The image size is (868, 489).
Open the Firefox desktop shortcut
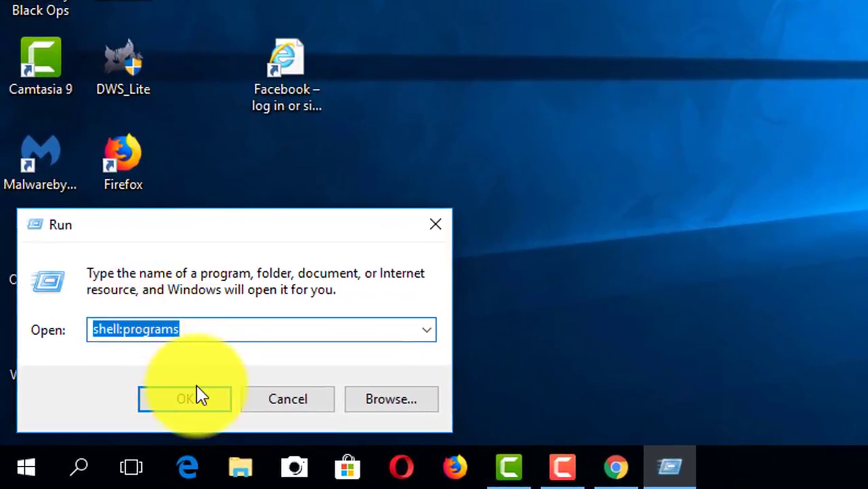point(123,156)
